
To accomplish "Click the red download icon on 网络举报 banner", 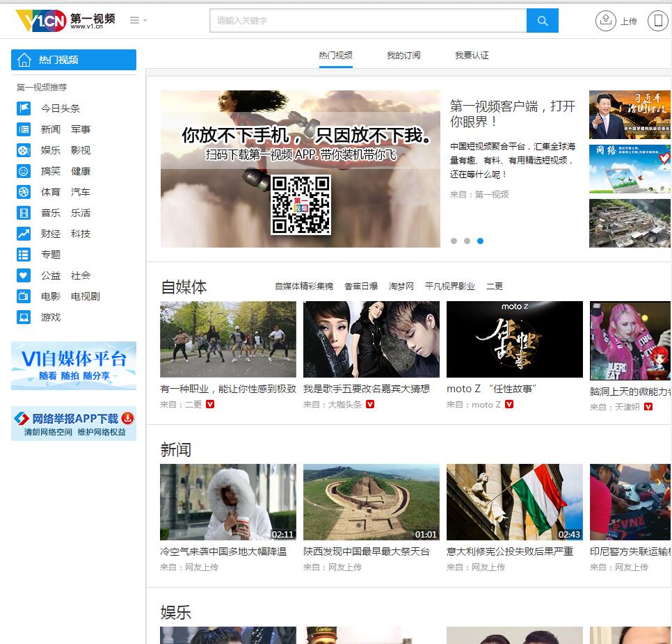I will coord(127,418).
